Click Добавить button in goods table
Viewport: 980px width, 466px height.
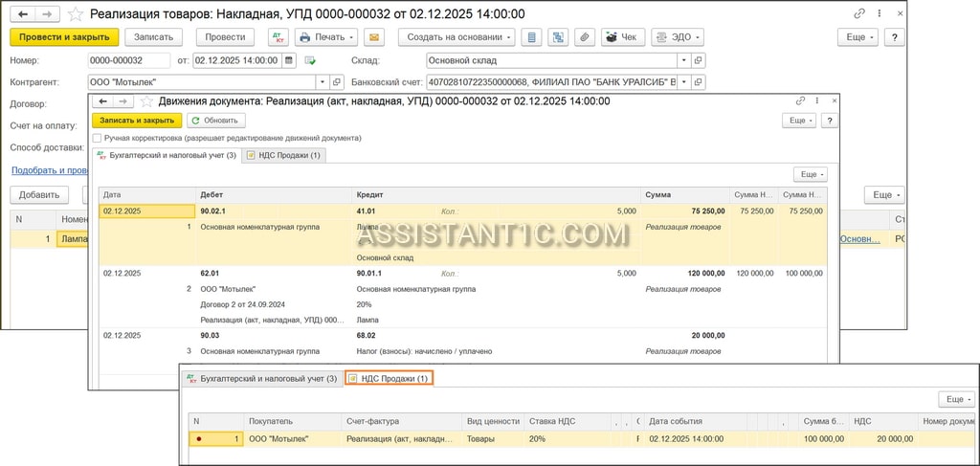[39, 195]
